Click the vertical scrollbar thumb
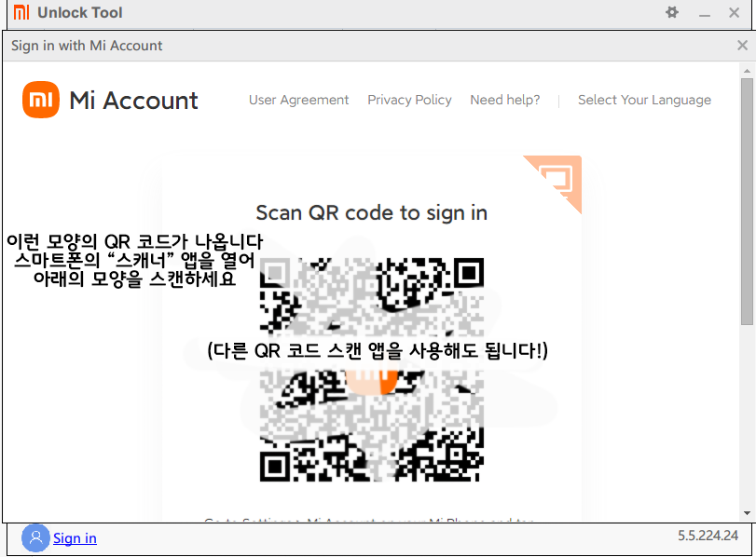Screen dimensions: 756x557 (747, 201)
